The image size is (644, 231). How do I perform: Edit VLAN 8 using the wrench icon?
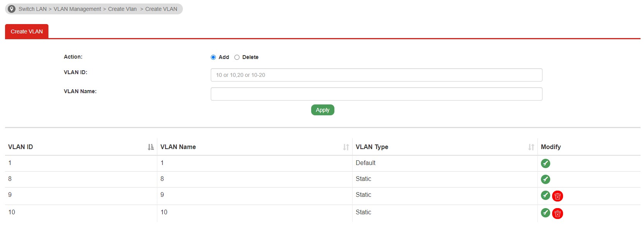(x=545, y=179)
